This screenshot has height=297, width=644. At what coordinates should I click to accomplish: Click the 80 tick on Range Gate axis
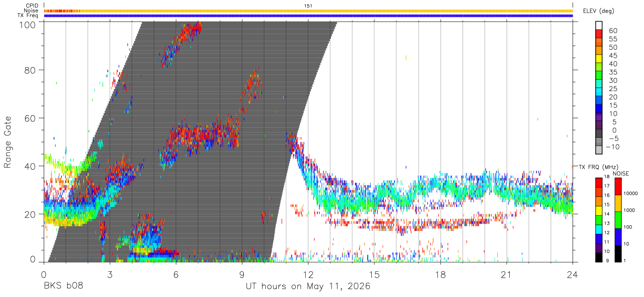pos(29,71)
